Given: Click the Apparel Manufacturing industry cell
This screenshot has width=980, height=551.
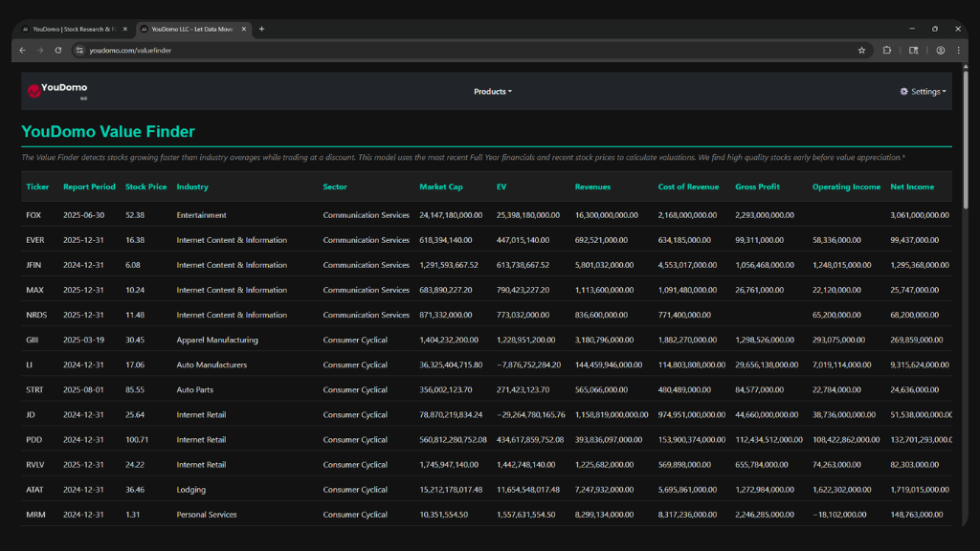Looking at the screenshot, I should (217, 340).
